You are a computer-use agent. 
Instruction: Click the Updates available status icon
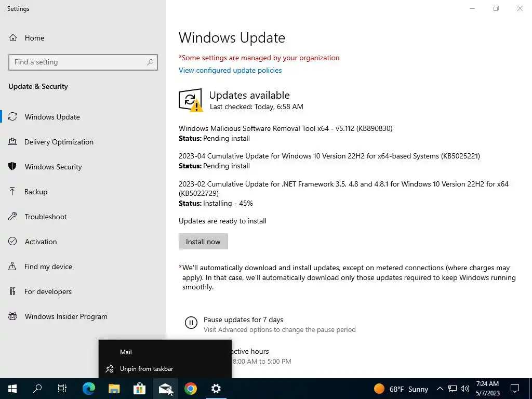pyautogui.click(x=191, y=100)
